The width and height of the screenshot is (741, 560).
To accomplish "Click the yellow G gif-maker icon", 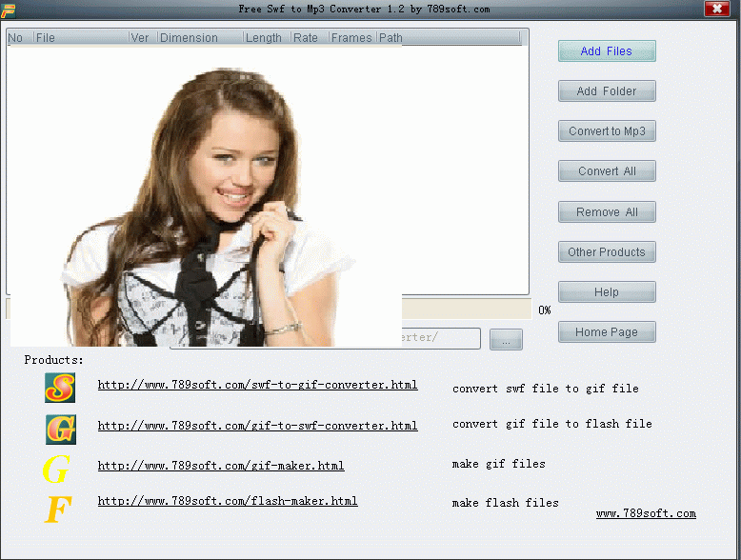I will tap(56, 469).
